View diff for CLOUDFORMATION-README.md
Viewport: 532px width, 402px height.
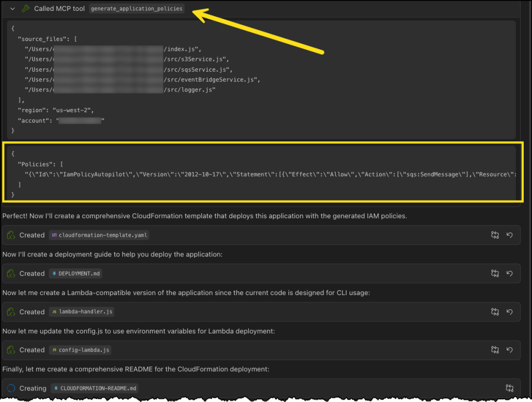[x=509, y=388]
